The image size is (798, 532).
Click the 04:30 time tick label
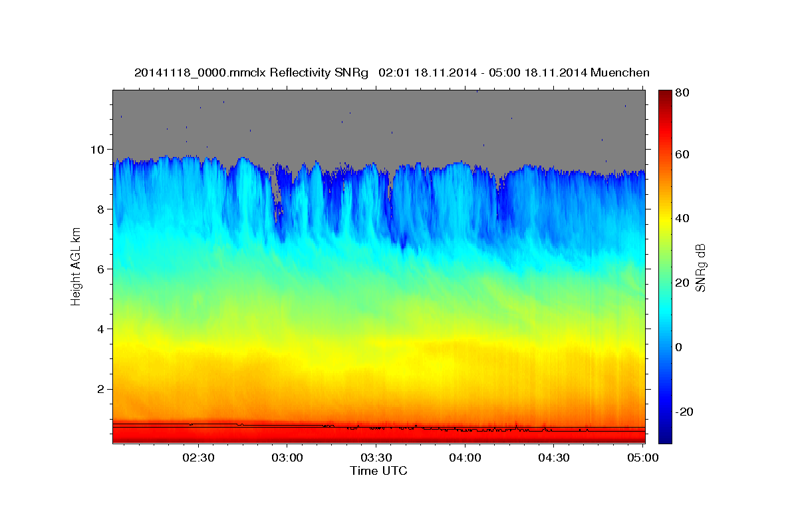tap(553, 458)
